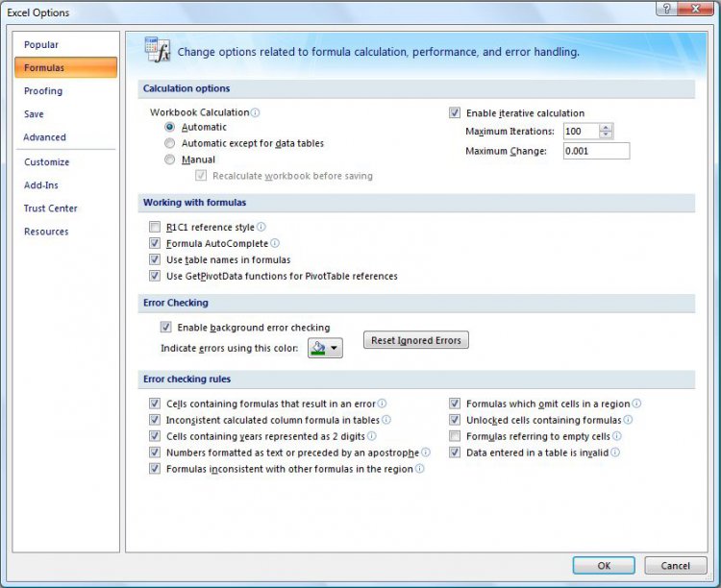Click info icon for years represented as 2 digits
The height and width of the screenshot is (588, 721).
(371, 436)
